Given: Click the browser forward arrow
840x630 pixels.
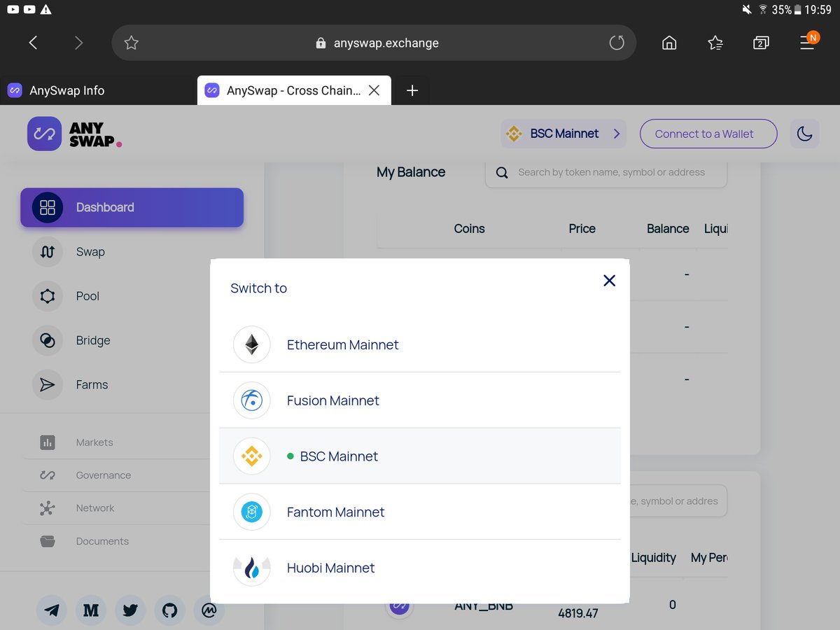Looking at the screenshot, I should 78,43.
